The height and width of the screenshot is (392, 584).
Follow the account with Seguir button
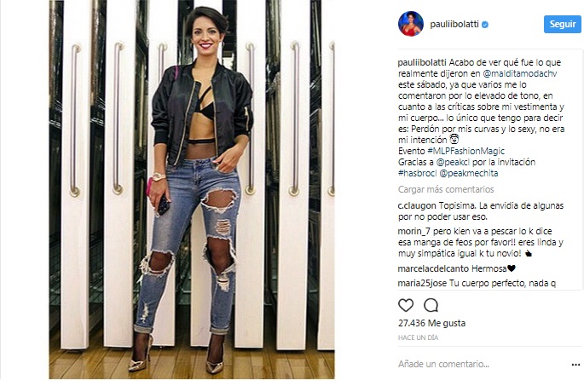563,24
